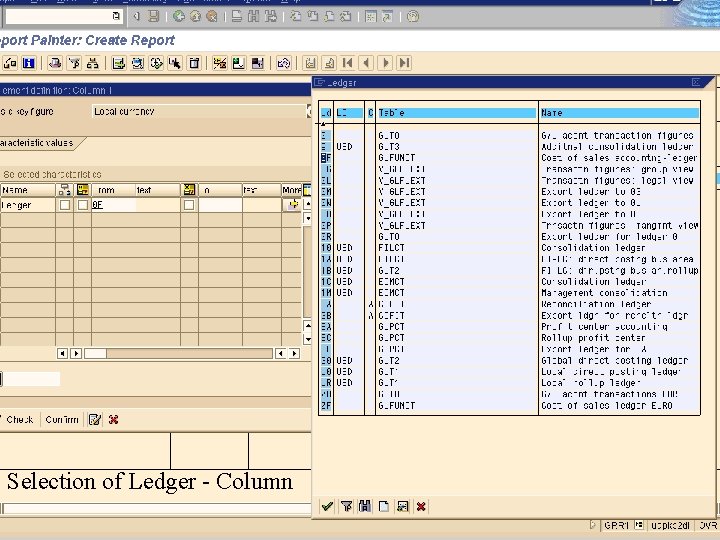
Task: Click the Next page arrow icon in toolbar
Action: pyautogui.click(x=386, y=63)
